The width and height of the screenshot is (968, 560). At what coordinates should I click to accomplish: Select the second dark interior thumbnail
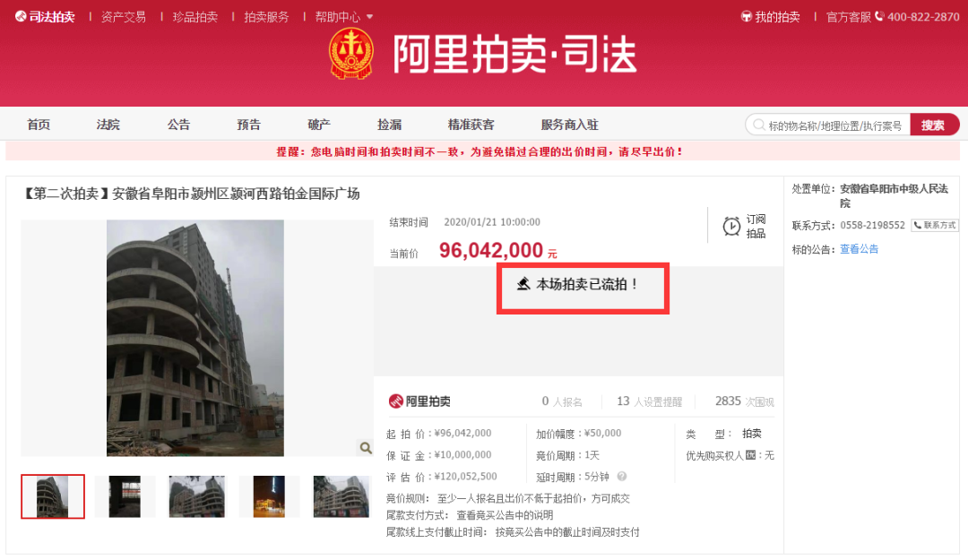pyautogui.click(x=125, y=496)
